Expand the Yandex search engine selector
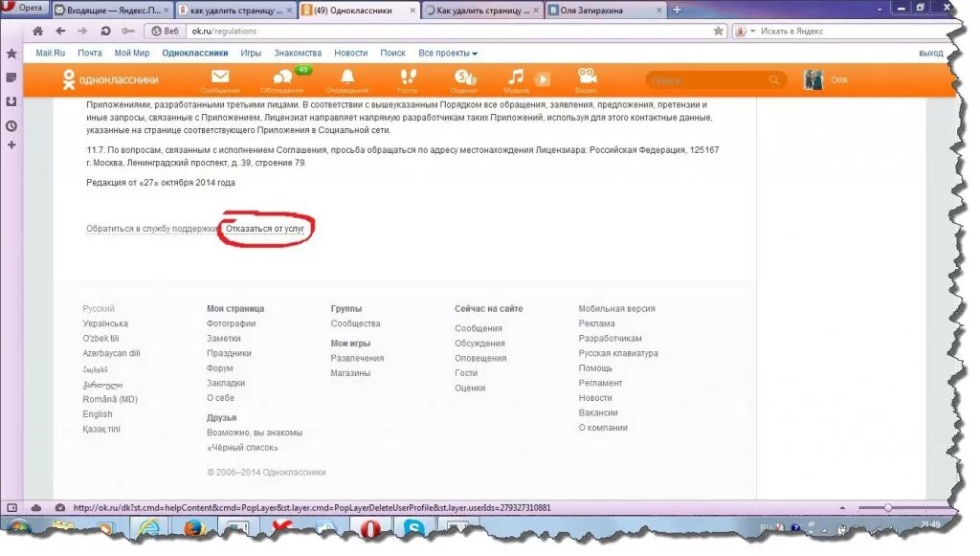Screen dimensions: 980x556 click(x=745, y=31)
